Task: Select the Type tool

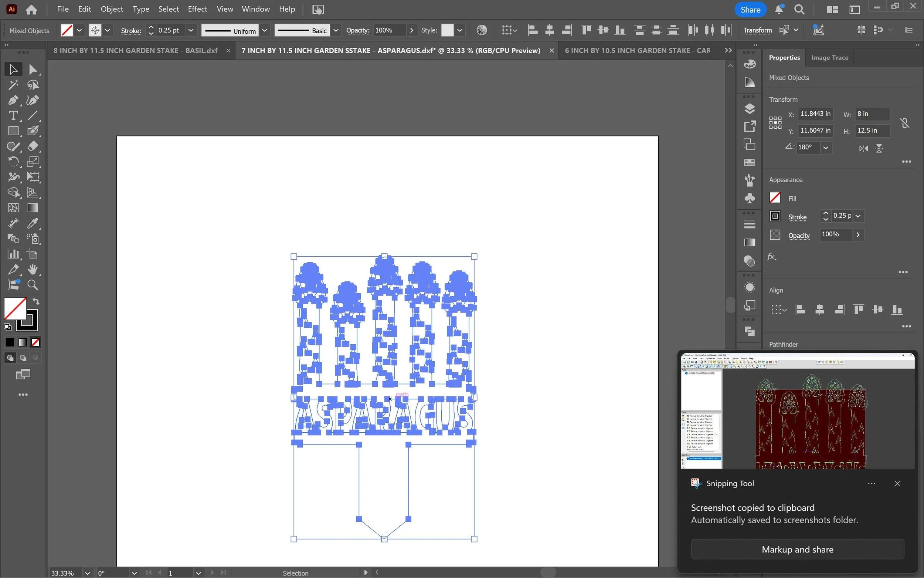Action: coord(13,115)
